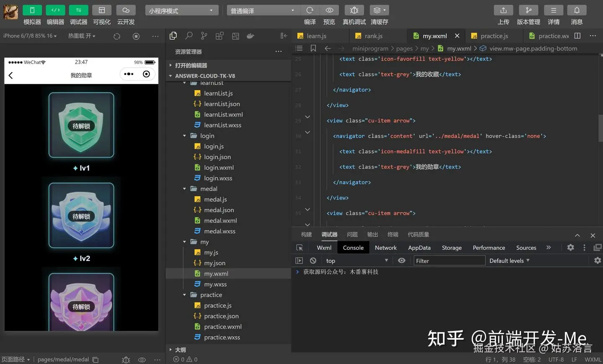Screen dimensions: 603x364
Task: Open the Upload icon in top toolbar
Action: point(503,10)
